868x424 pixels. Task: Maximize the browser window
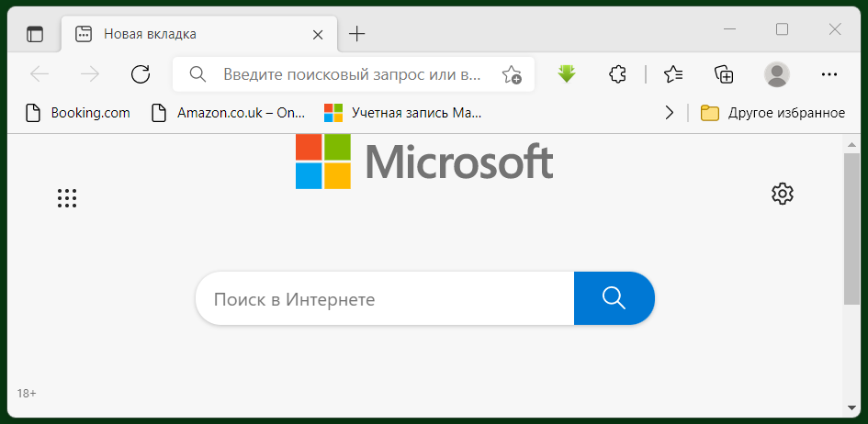pos(782,29)
